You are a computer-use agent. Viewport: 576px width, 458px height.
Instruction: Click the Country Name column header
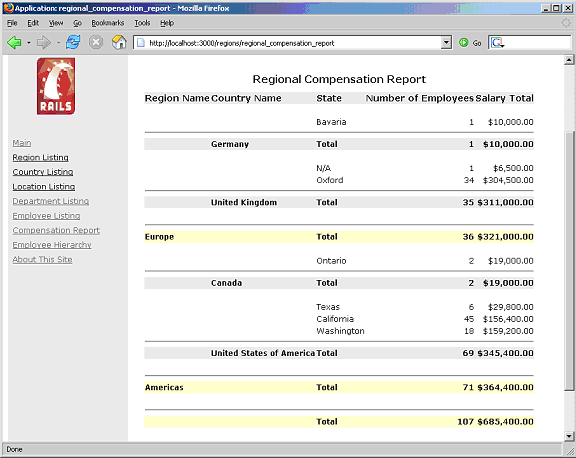[246, 98]
